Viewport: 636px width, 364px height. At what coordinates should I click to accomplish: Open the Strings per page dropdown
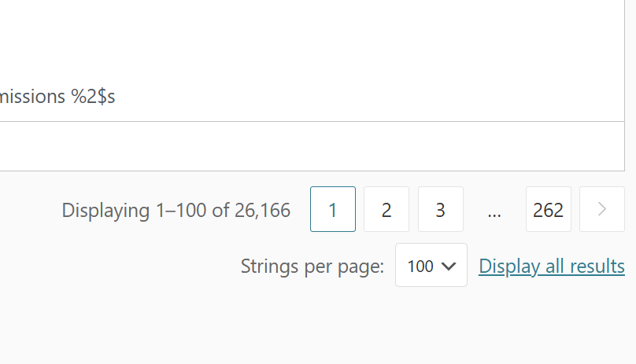pos(431,265)
